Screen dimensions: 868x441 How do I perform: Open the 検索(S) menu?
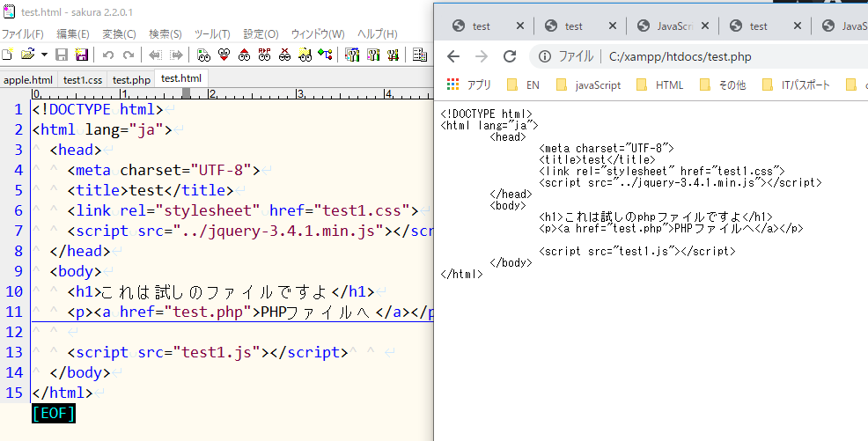165,34
